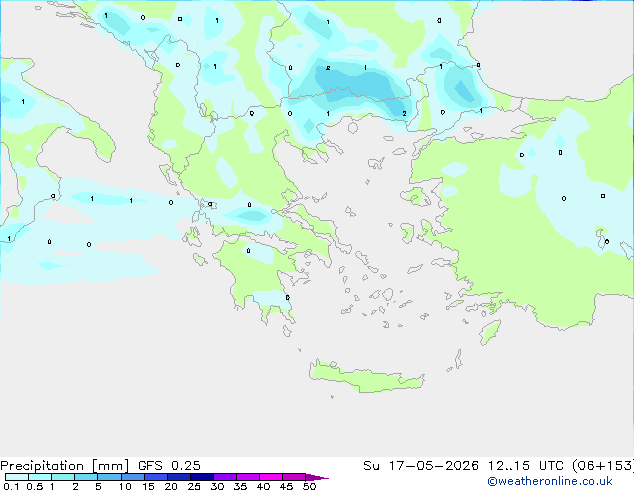Click the 'Precipitation' title word
Viewport: 634px width, 490px height.
pos(42,466)
